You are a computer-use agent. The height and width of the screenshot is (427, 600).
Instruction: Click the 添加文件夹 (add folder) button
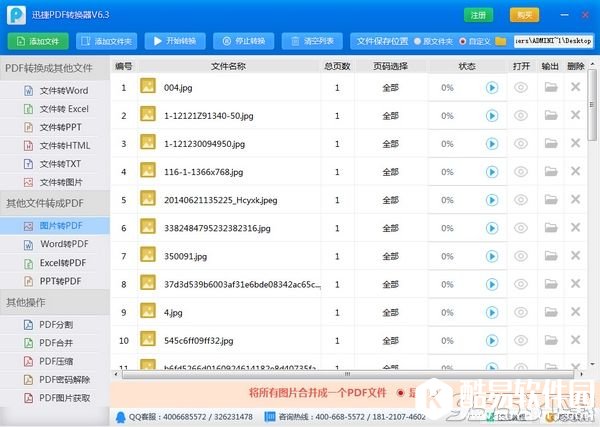106,41
